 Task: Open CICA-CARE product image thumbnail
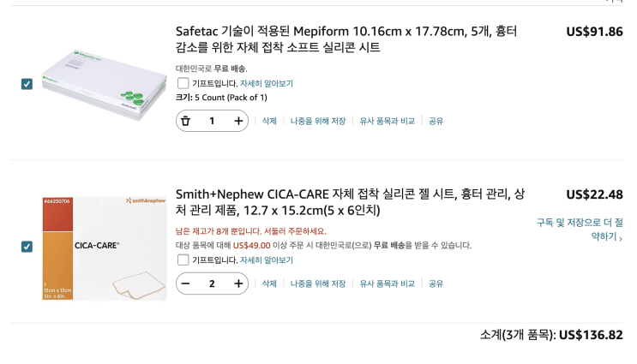[93, 248]
